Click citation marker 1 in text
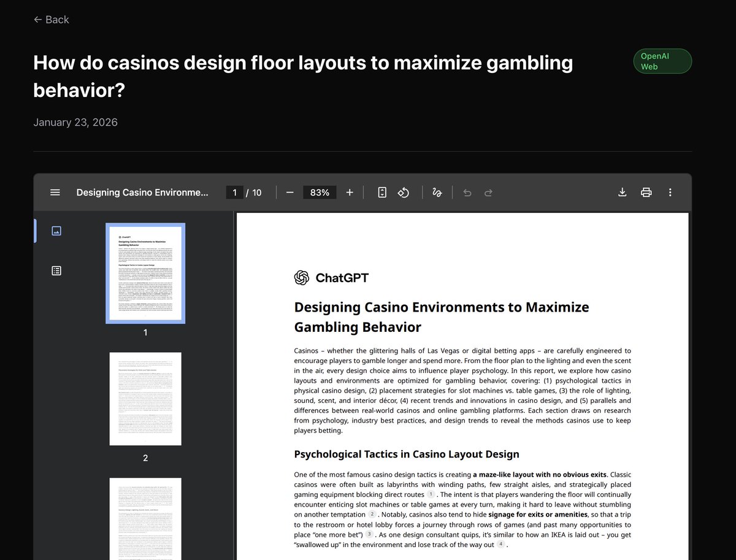736x560 pixels. [431, 494]
